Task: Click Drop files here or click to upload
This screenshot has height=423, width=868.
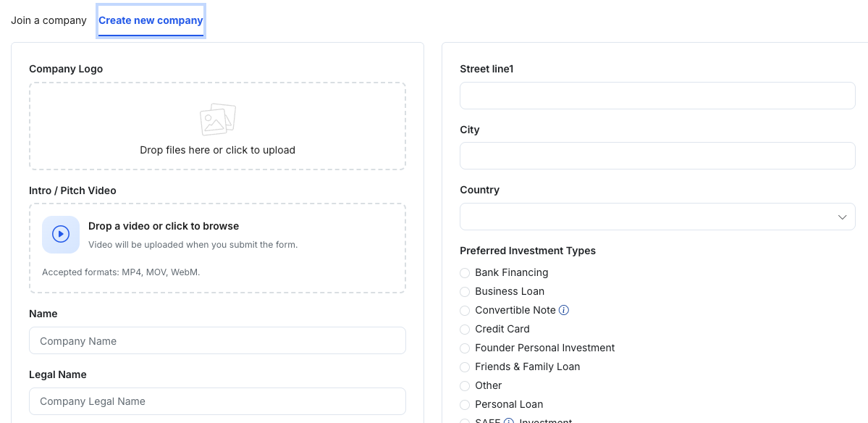Action: click(217, 150)
